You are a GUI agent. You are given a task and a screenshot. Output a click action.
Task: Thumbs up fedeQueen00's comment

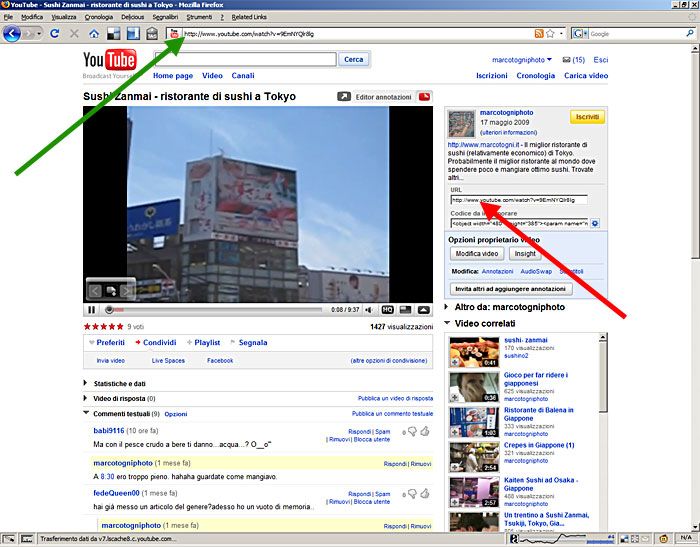(425, 493)
